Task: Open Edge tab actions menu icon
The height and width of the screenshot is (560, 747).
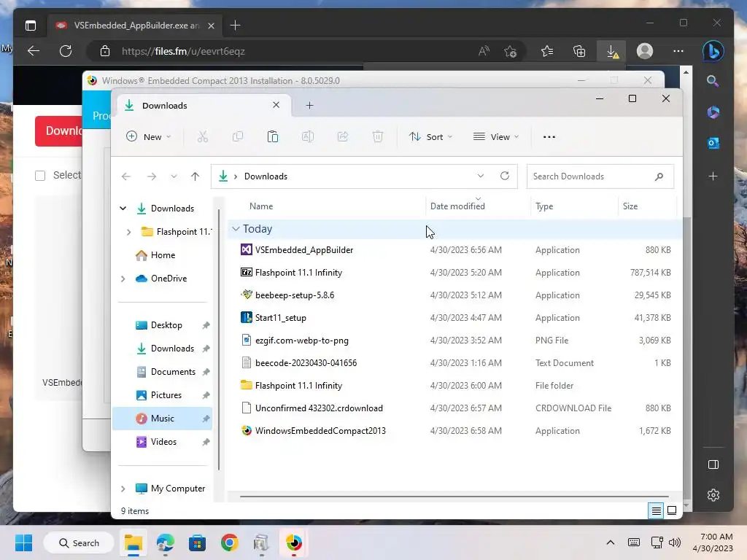Action: pos(31,26)
